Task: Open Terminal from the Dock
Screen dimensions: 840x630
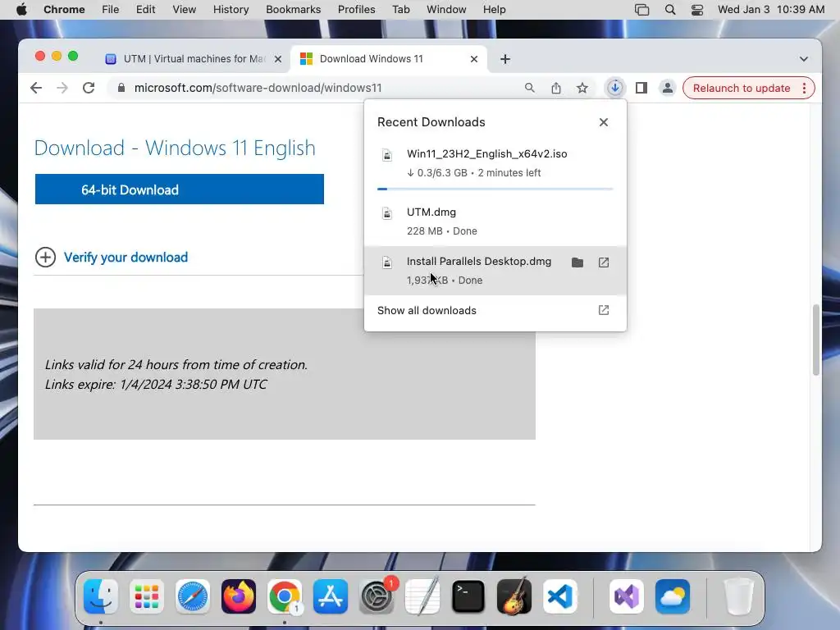Action: click(468, 596)
